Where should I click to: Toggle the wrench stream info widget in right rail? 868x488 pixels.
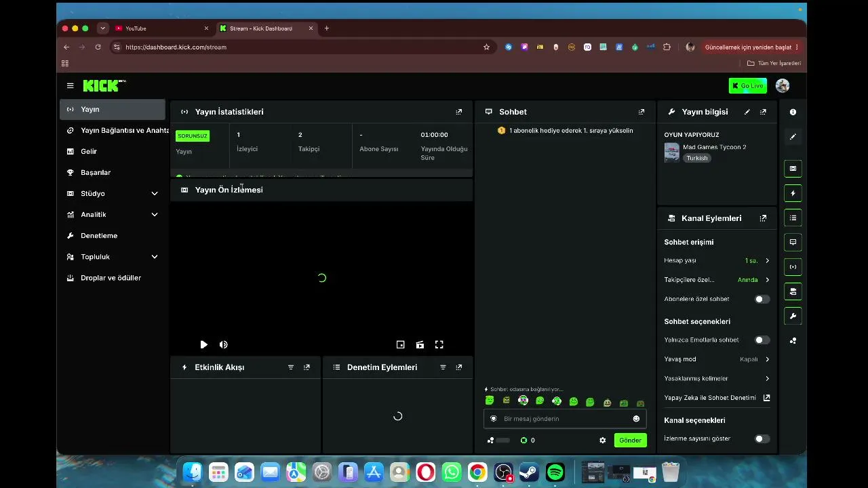793,316
